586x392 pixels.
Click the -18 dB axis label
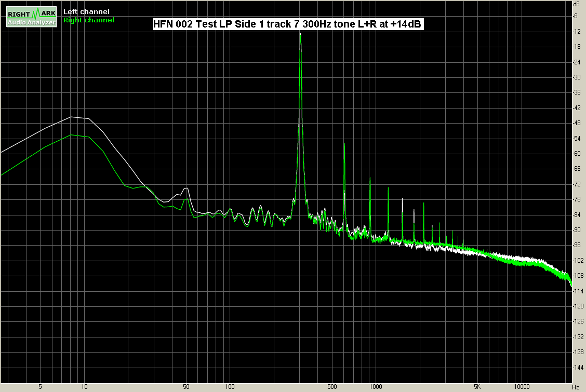(x=577, y=47)
